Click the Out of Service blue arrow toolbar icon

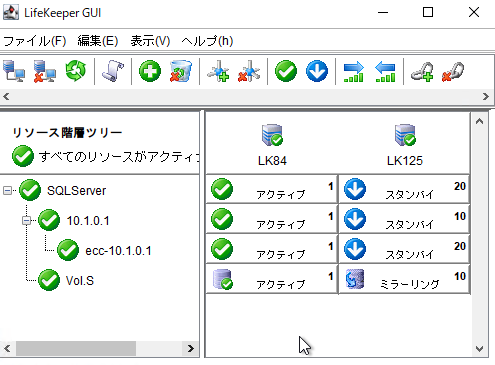click(317, 71)
